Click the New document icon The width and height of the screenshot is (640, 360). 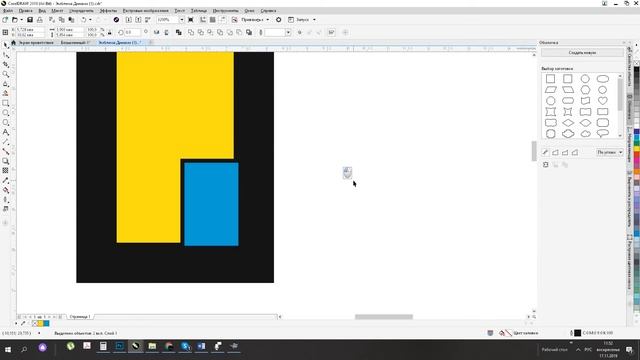[x=5, y=20]
